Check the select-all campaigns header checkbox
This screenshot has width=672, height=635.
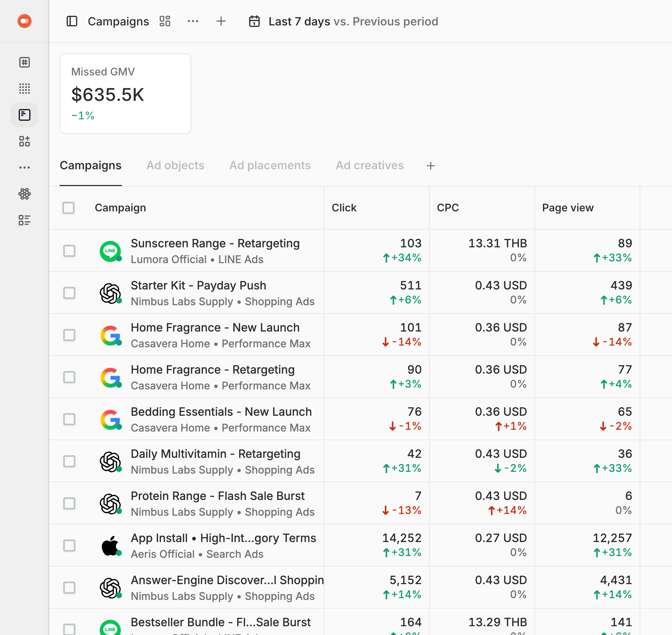point(68,208)
